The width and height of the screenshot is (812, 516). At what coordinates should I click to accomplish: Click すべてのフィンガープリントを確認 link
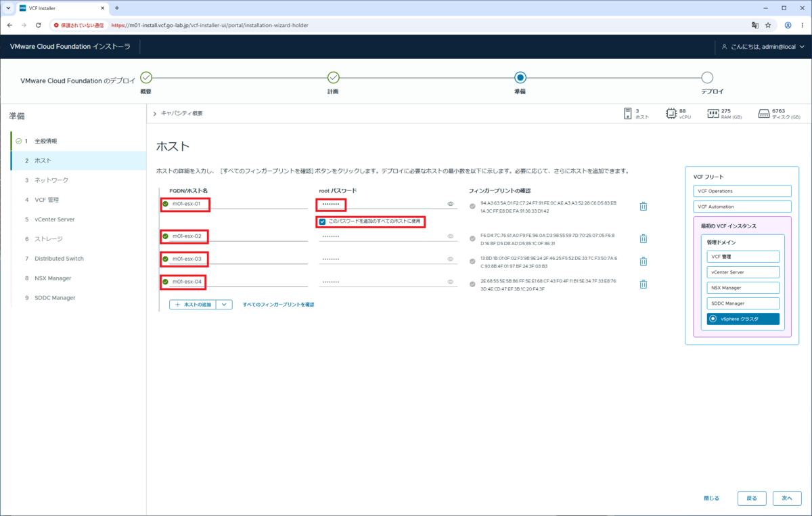tap(278, 305)
